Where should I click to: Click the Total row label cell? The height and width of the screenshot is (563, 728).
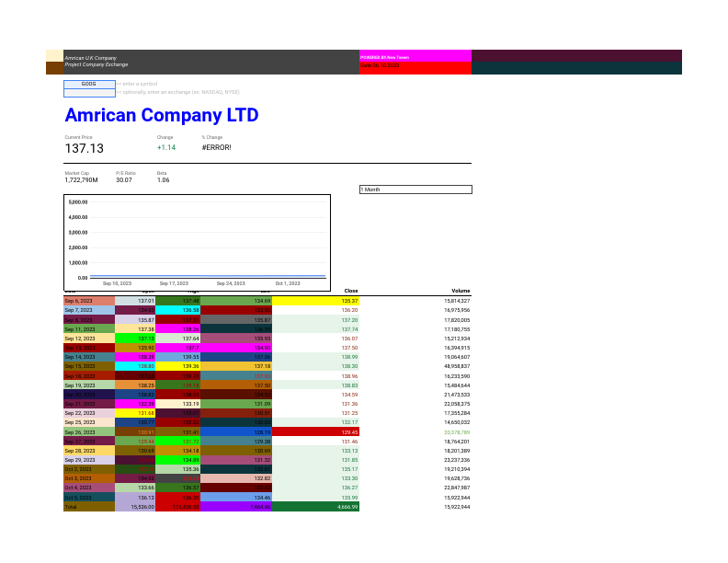pyautogui.click(x=89, y=507)
